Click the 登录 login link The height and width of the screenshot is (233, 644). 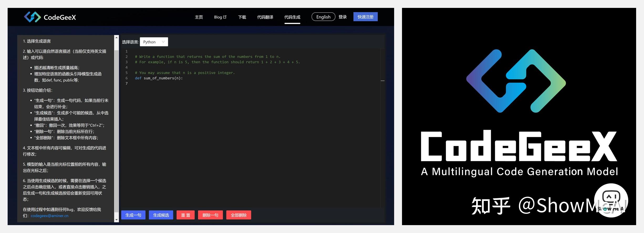pyautogui.click(x=343, y=17)
